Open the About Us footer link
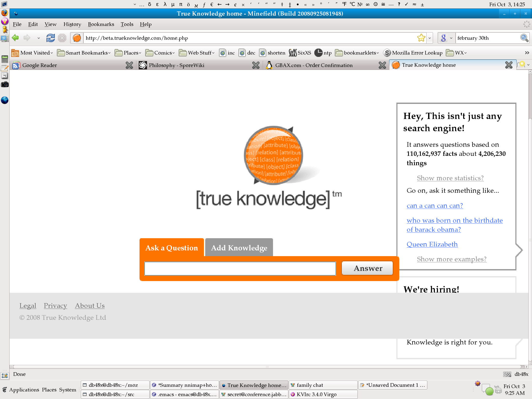Image resolution: width=532 pixels, height=399 pixels. click(x=90, y=306)
